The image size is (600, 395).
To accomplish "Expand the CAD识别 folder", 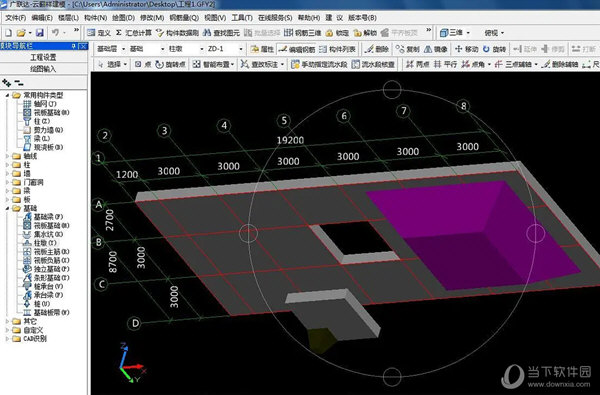I will 7,338.
